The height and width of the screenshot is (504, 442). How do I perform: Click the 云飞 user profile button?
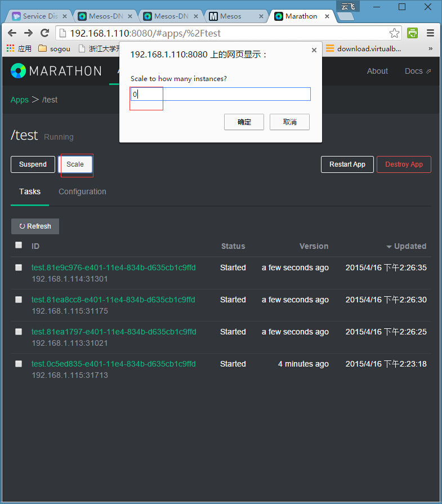pos(348,6)
